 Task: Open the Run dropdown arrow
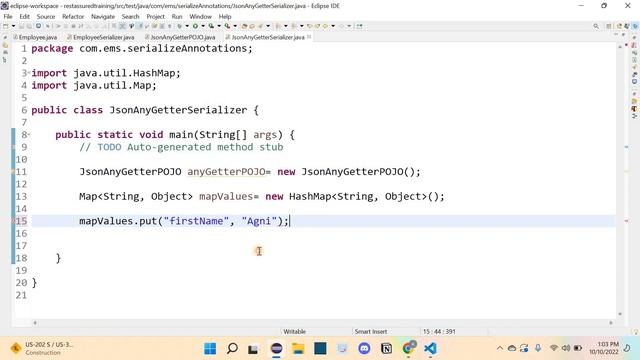(203, 26)
